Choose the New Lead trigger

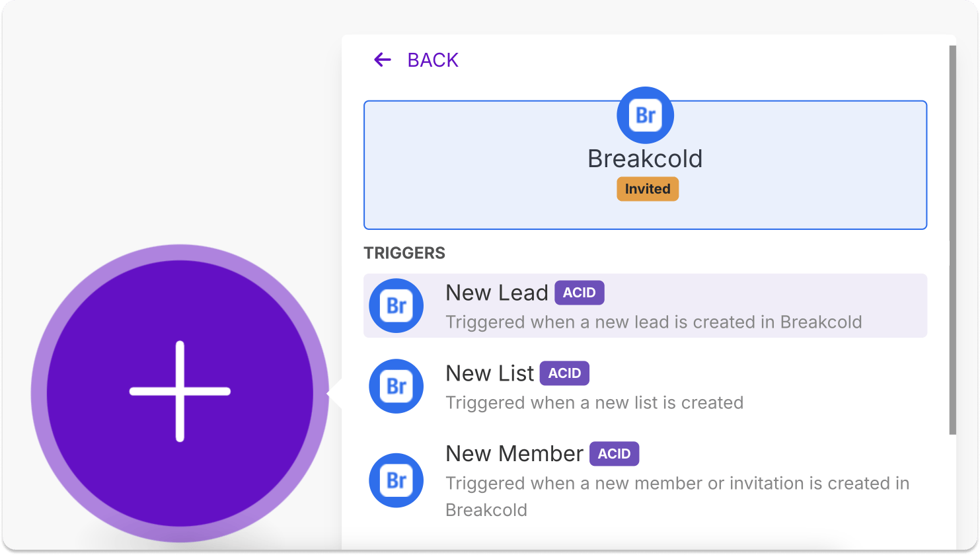click(x=645, y=306)
